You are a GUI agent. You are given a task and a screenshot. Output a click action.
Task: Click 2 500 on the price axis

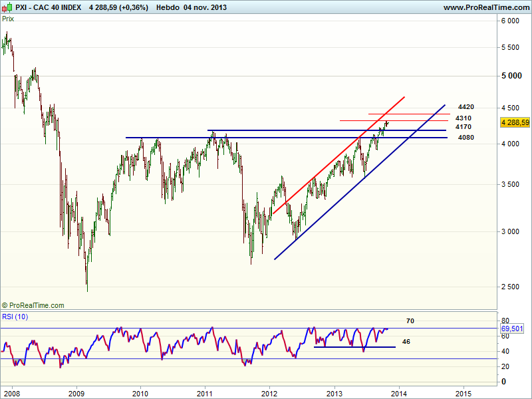pyautogui.click(x=510, y=287)
